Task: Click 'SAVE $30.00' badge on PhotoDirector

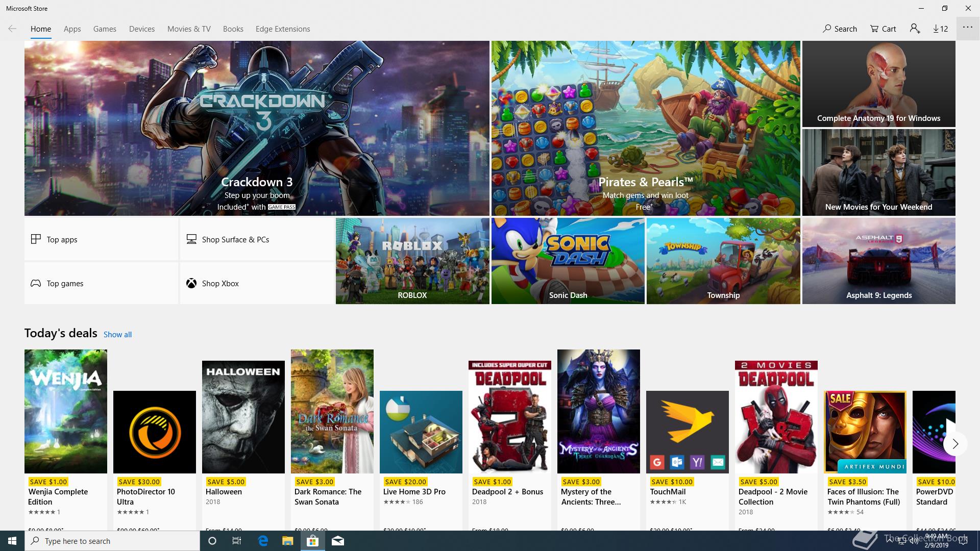Action: point(139,482)
